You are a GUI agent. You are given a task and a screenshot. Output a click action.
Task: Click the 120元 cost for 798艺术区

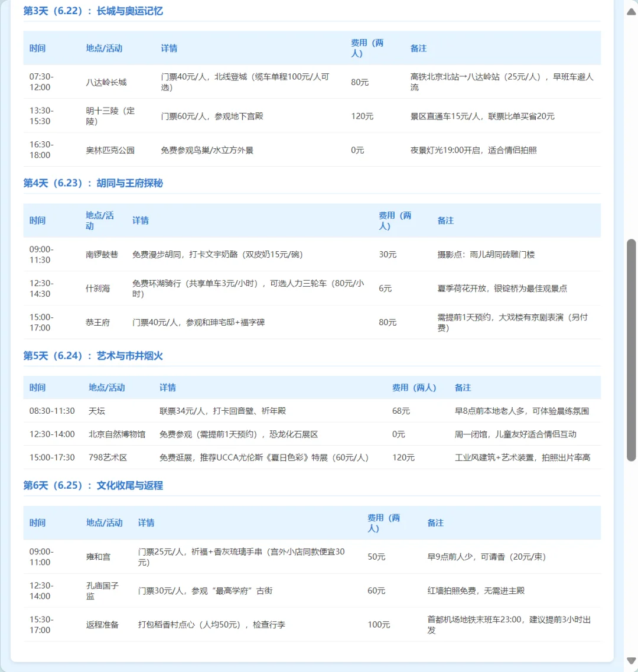403,457
